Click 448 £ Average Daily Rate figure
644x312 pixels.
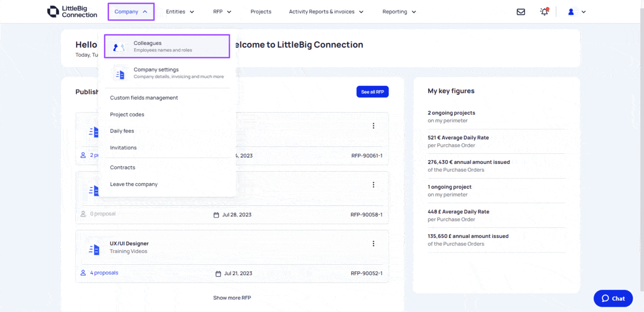pyautogui.click(x=458, y=211)
